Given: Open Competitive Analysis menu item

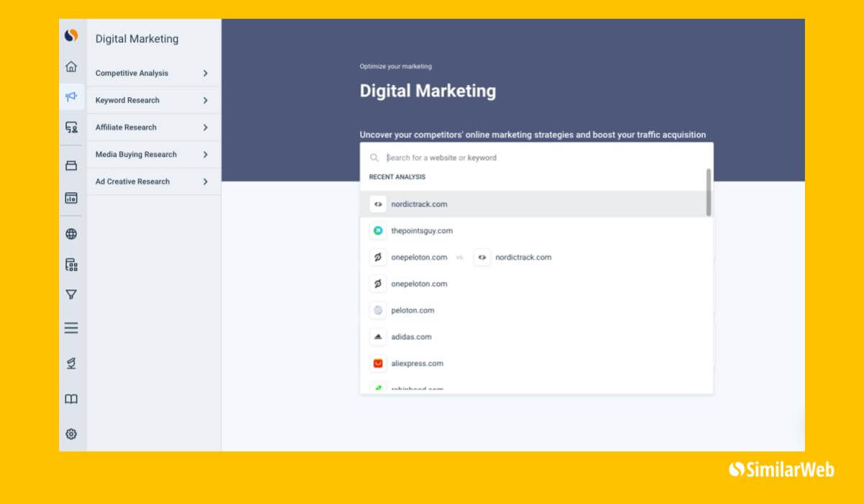Looking at the screenshot, I should [153, 73].
